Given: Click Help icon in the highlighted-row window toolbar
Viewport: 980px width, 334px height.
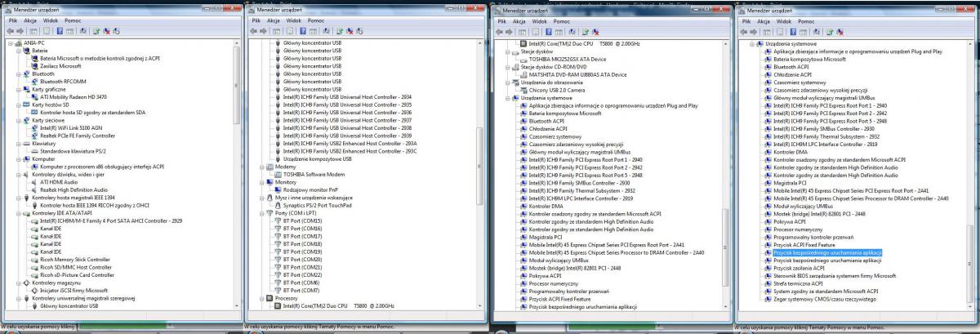Looking at the screenshot, I should pyautogui.click(x=793, y=32).
